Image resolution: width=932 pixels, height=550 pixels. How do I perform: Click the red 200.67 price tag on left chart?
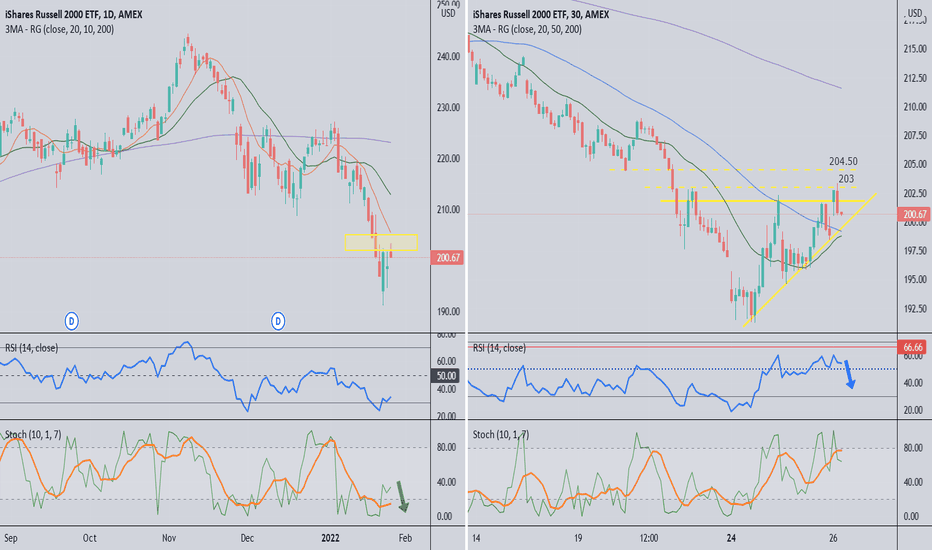(448, 257)
